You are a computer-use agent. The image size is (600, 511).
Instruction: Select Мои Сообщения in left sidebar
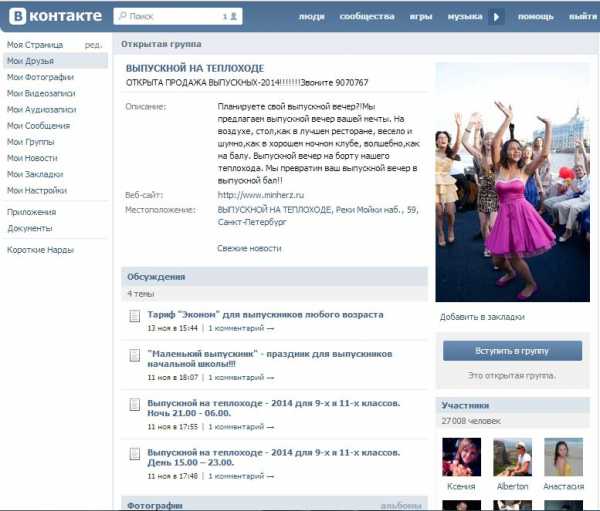coord(38,126)
